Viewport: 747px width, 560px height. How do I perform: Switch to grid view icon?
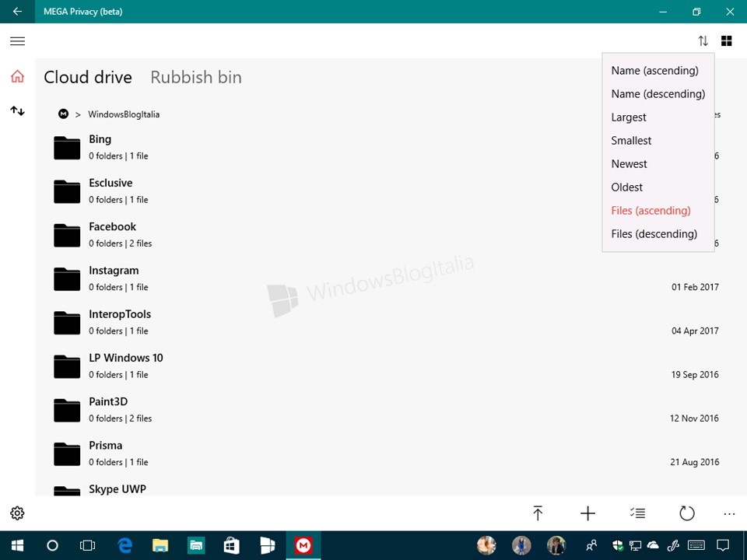(727, 41)
